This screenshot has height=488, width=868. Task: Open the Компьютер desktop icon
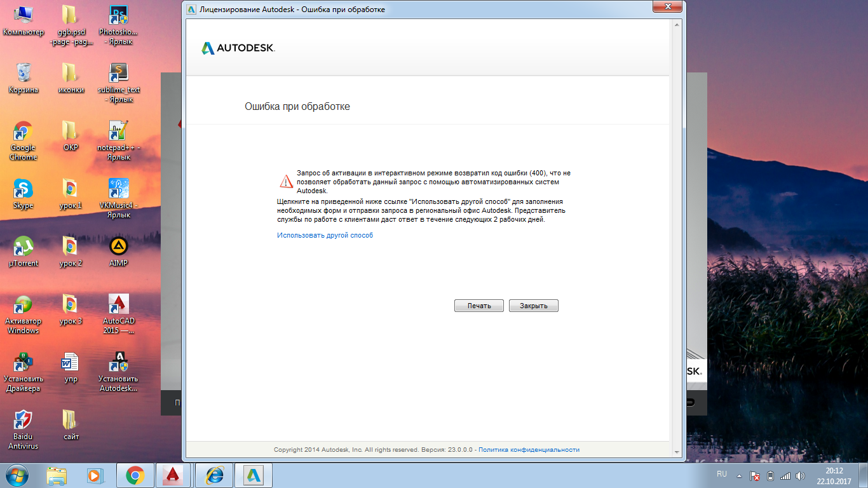point(24,20)
